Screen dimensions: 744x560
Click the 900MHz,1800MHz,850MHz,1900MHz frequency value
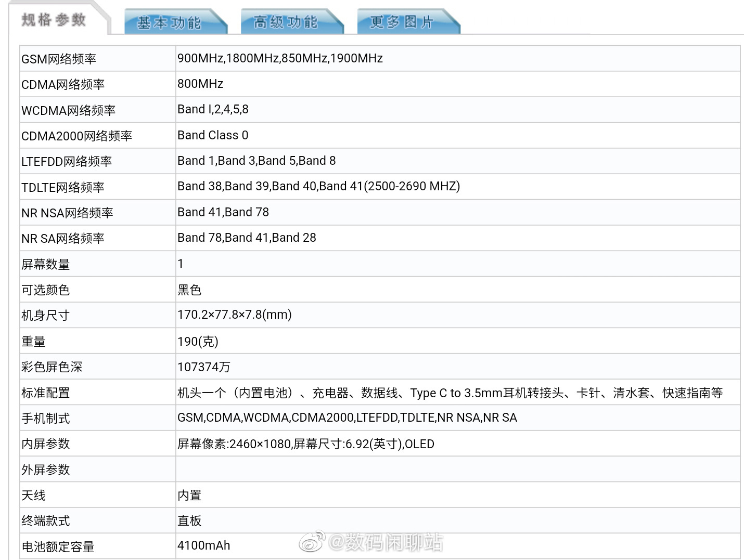pos(279,58)
